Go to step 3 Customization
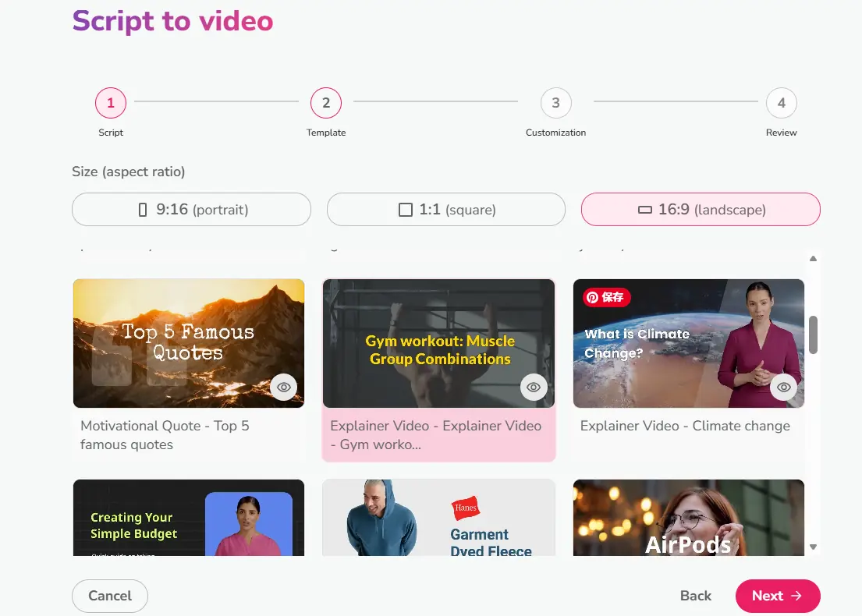This screenshot has height=616, width=862. [x=555, y=103]
